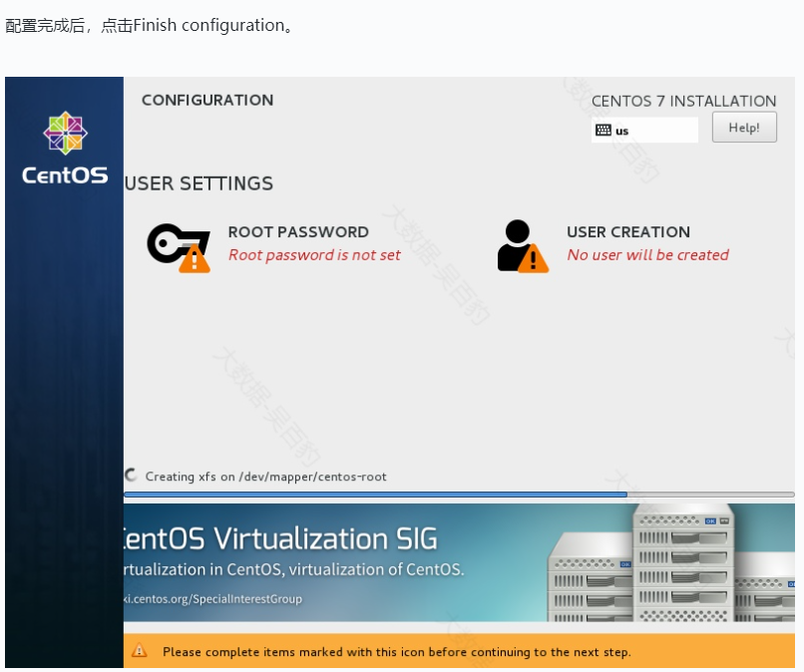
Task: Click the keyboard layout icon
Action: (603, 130)
